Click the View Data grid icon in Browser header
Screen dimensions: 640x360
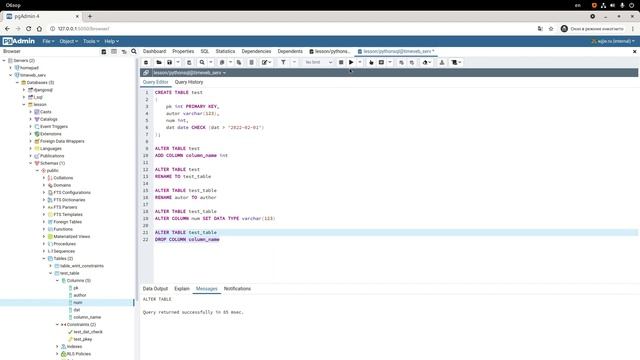pyautogui.click(x=114, y=51)
